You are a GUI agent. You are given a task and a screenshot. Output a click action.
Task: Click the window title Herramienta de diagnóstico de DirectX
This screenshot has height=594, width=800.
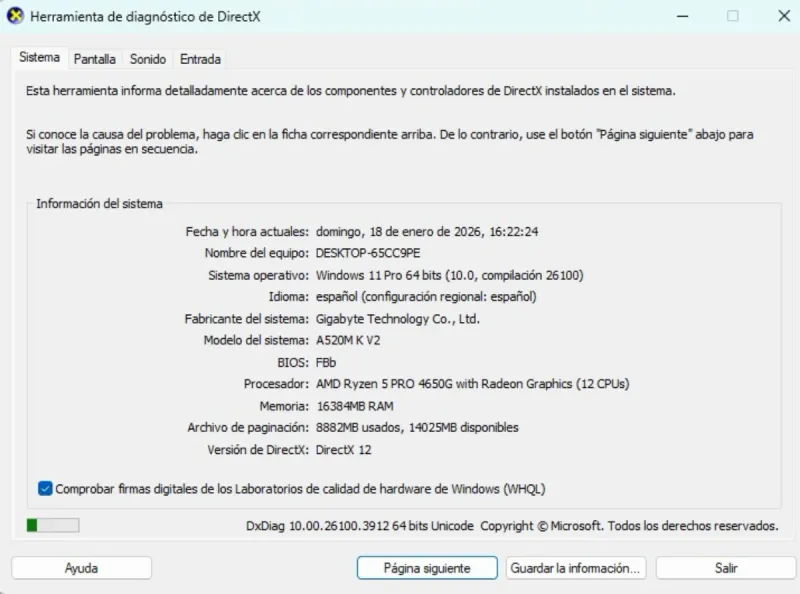click(145, 17)
